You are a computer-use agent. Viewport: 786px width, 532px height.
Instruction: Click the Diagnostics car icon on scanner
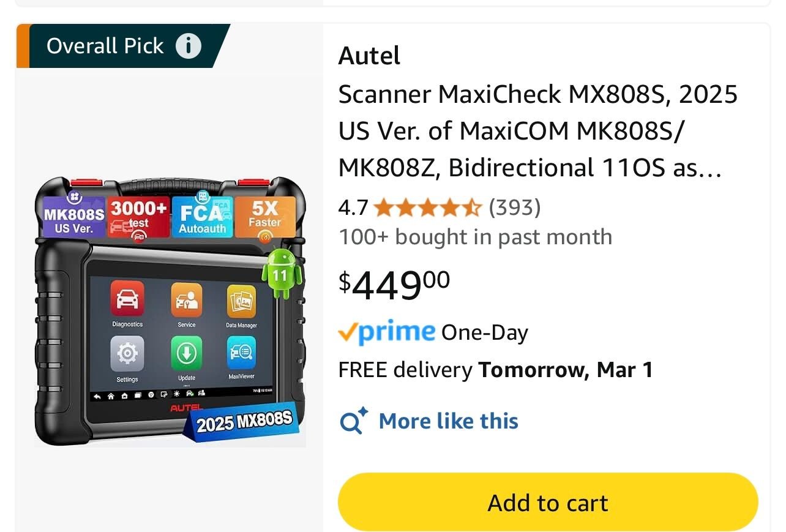click(x=127, y=298)
